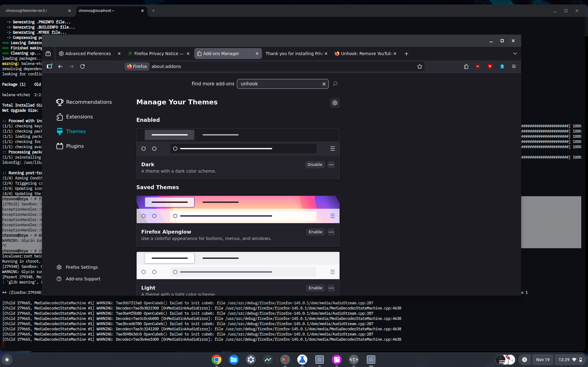Screen dimensions: 588x367
Task: Launch Chrome from the shelf
Action: point(217,360)
